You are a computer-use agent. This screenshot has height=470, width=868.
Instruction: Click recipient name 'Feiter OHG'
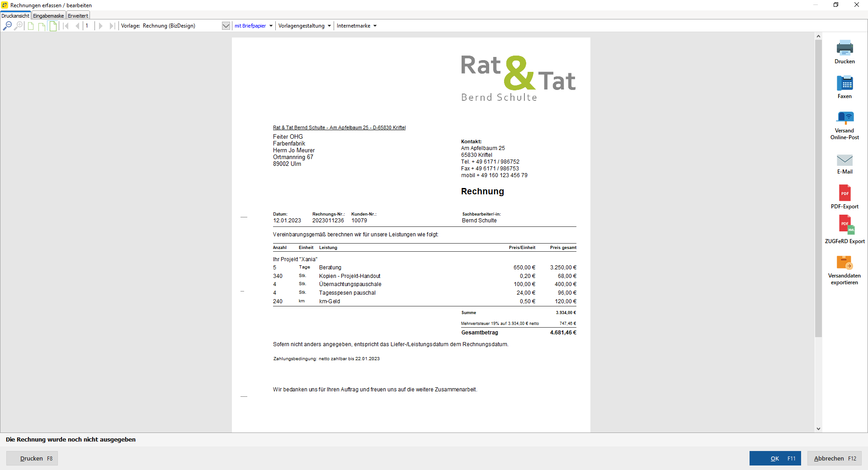[x=288, y=136]
